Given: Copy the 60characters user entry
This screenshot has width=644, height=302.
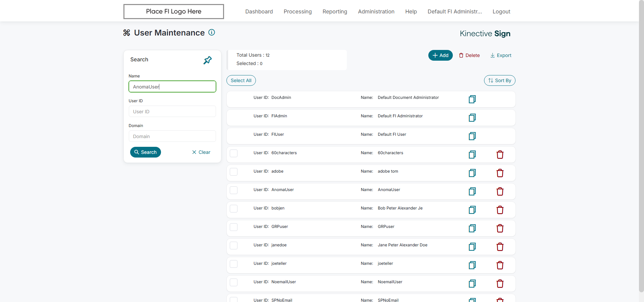Looking at the screenshot, I should pos(472,155).
